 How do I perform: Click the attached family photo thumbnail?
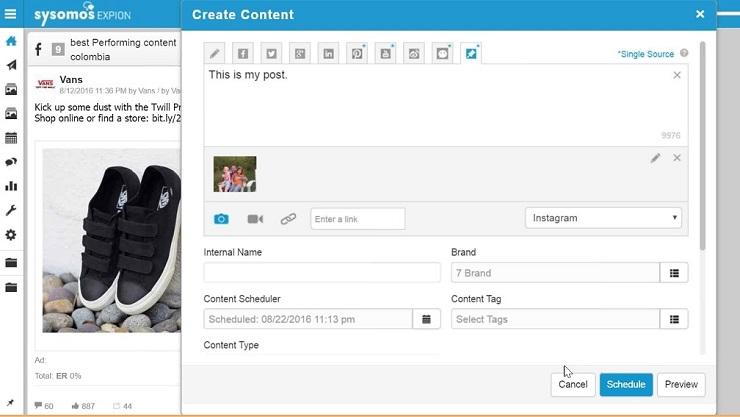coord(235,174)
